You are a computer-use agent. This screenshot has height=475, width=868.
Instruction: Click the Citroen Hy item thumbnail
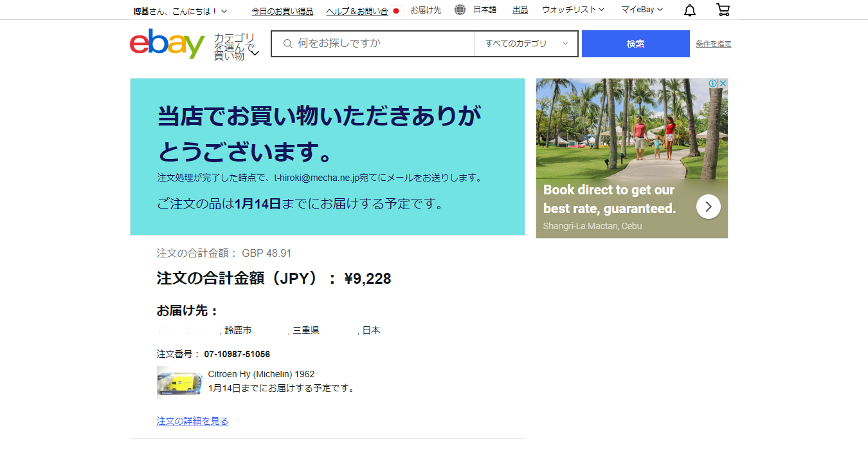(x=179, y=382)
